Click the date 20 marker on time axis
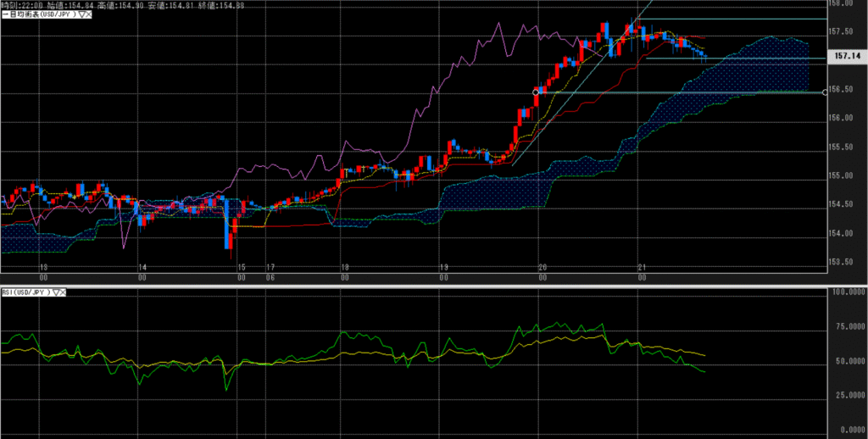 pos(542,268)
